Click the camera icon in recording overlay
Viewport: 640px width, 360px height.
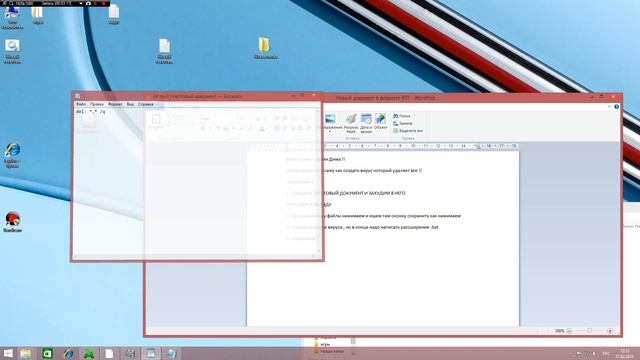coord(88,3)
